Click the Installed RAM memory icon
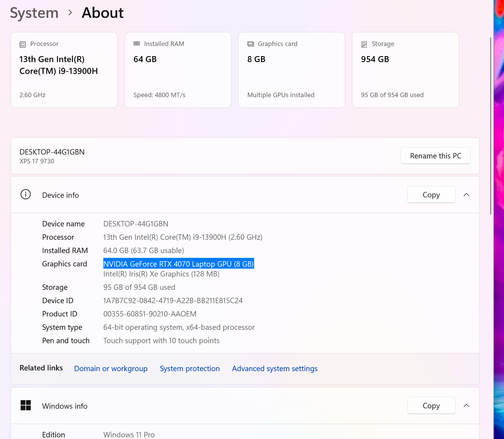This screenshot has width=504, height=439. click(137, 43)
